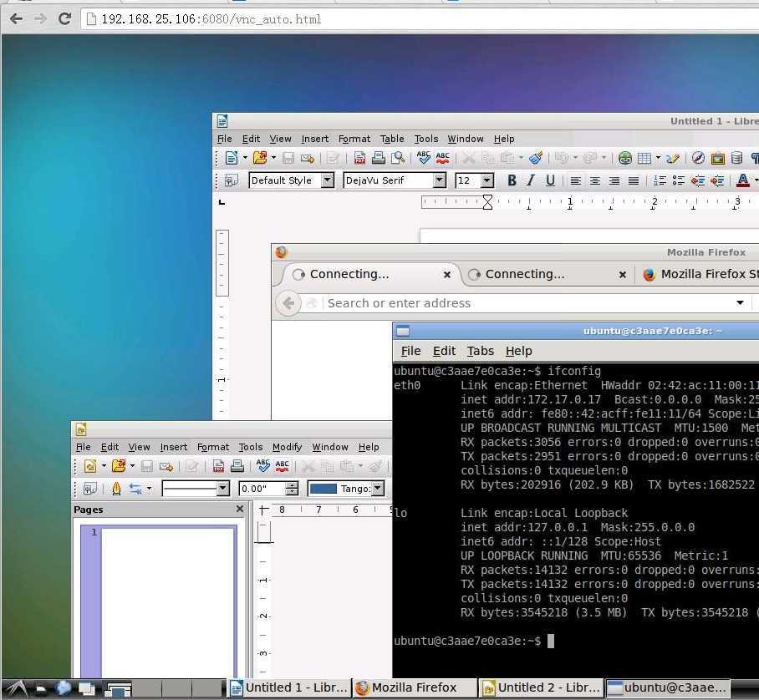Click the Print icon in Draw window
Viewport: 759px width, 700px height.
(x=237, y=466)
